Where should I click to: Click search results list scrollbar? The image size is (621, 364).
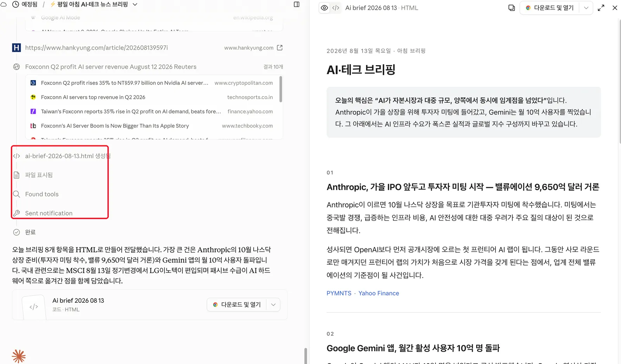click(x=281, y=89)
